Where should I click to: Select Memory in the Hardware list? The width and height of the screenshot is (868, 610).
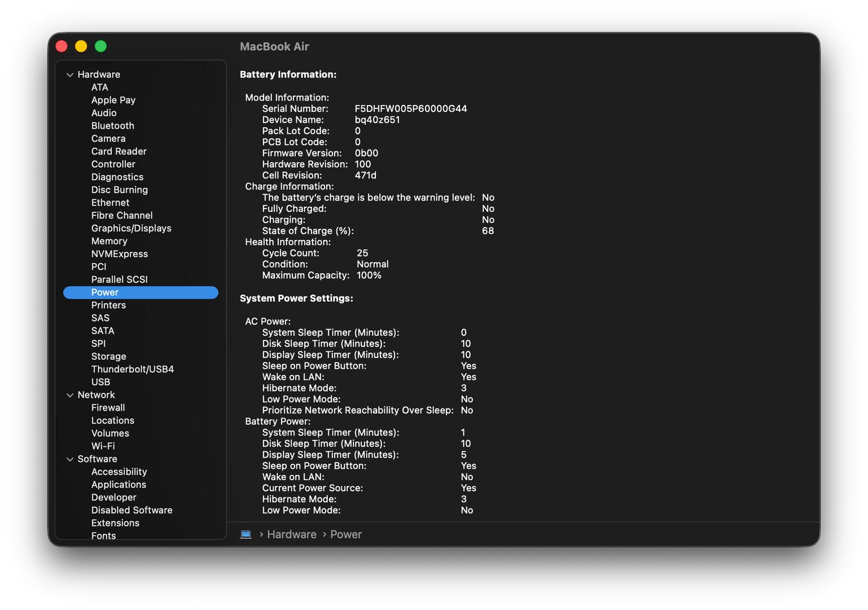[109, 241]
